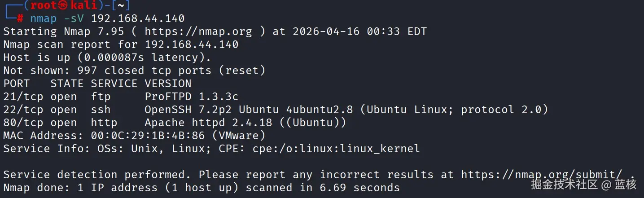Click the 80/tcp port entry
Screen dimensions: 644x198
23,123
